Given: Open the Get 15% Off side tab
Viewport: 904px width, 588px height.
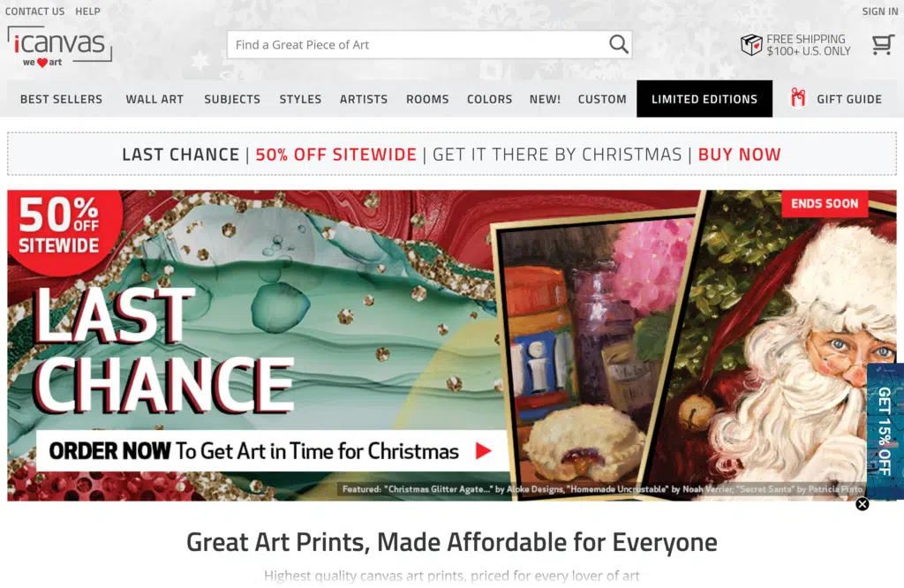Looking at the screenshot, I should [x=885, y=431].
